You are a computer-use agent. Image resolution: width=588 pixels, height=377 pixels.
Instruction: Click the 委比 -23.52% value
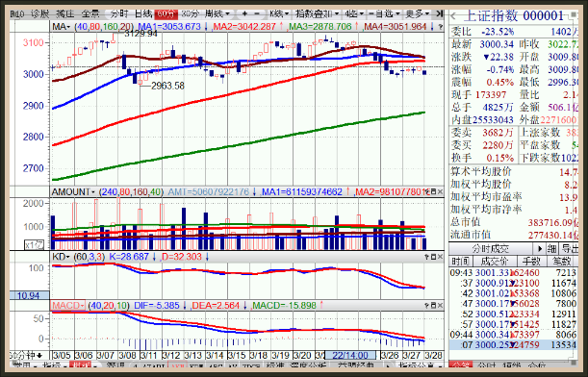498,32
